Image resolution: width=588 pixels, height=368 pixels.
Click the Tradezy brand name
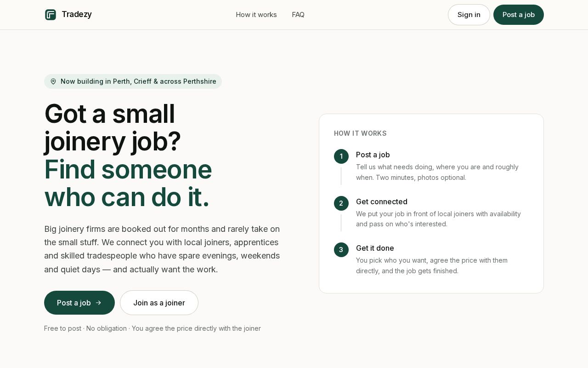[77, 14]
